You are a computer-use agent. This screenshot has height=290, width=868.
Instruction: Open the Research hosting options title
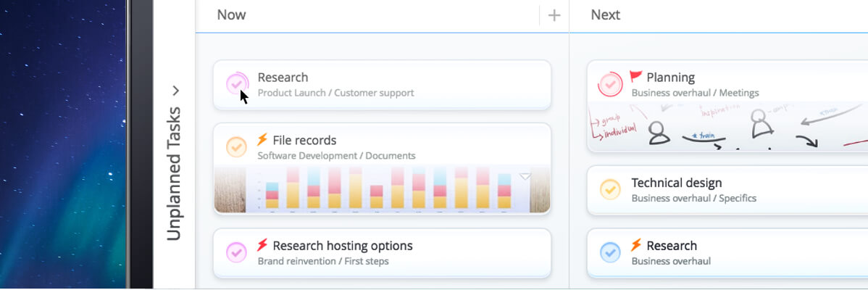(x=343, y=246)
